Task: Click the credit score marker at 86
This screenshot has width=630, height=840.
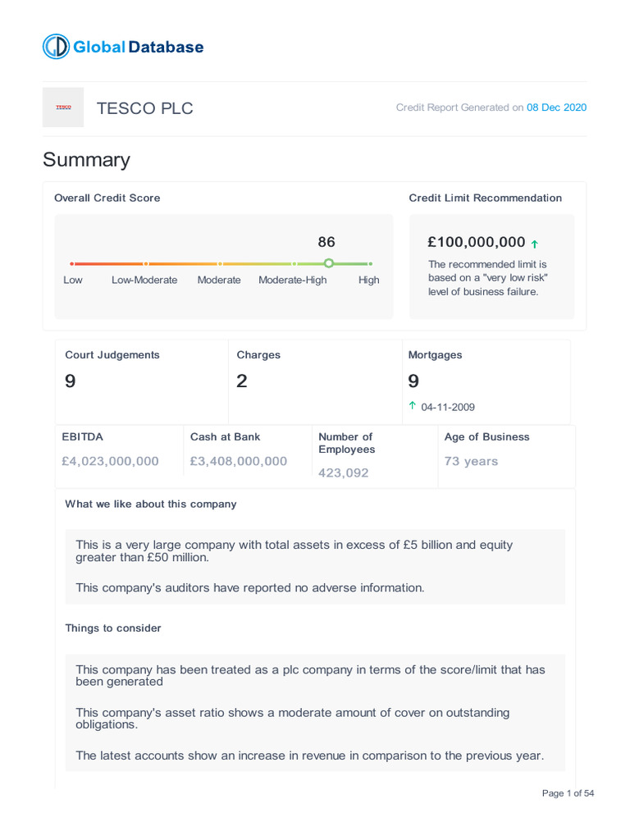Action: pos(328,263)
